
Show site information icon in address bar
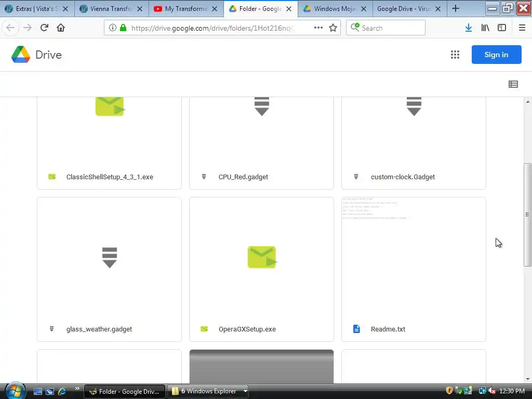(112, 28)
